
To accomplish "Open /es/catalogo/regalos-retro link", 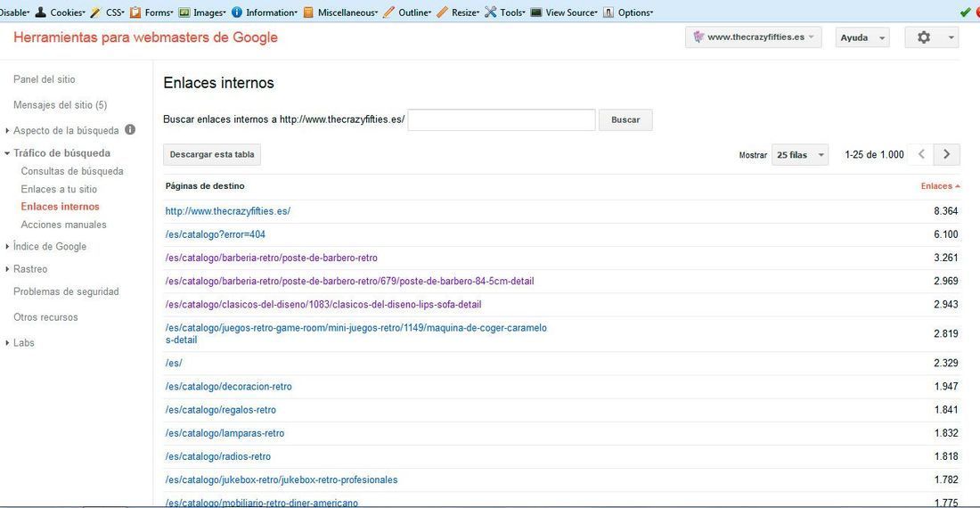I will click(x=221, y=410).
